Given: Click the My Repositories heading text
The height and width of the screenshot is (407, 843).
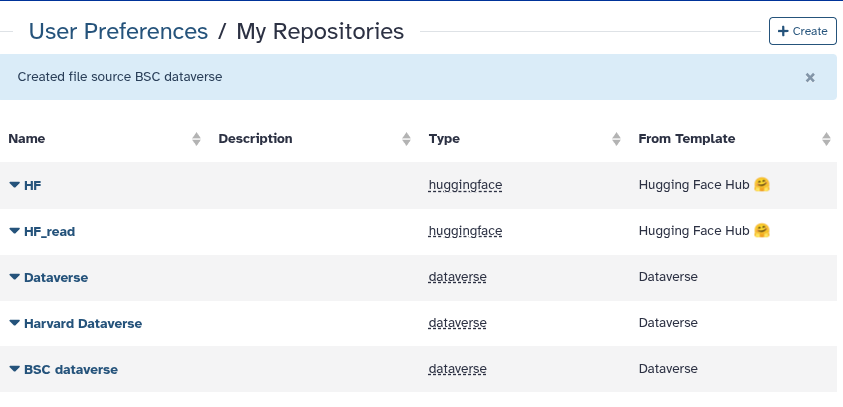Looking at the screenshot, I should tap(320, 31).
